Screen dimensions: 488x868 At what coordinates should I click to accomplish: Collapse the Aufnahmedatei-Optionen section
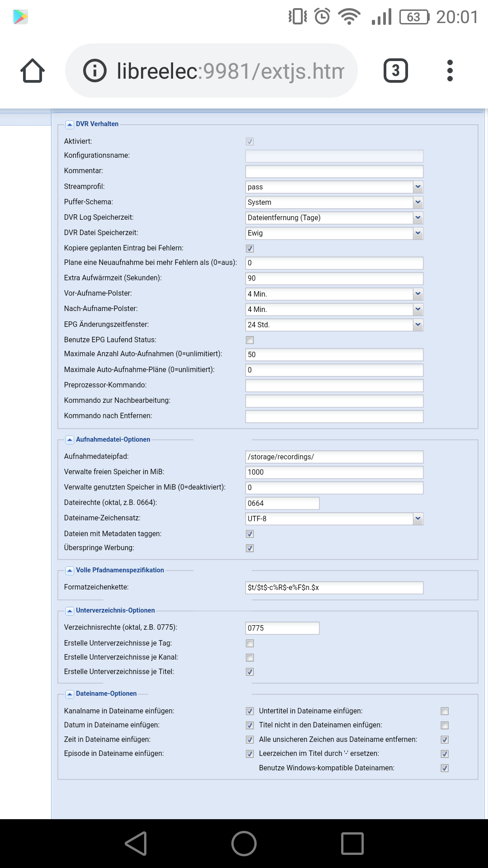(70, 440)
